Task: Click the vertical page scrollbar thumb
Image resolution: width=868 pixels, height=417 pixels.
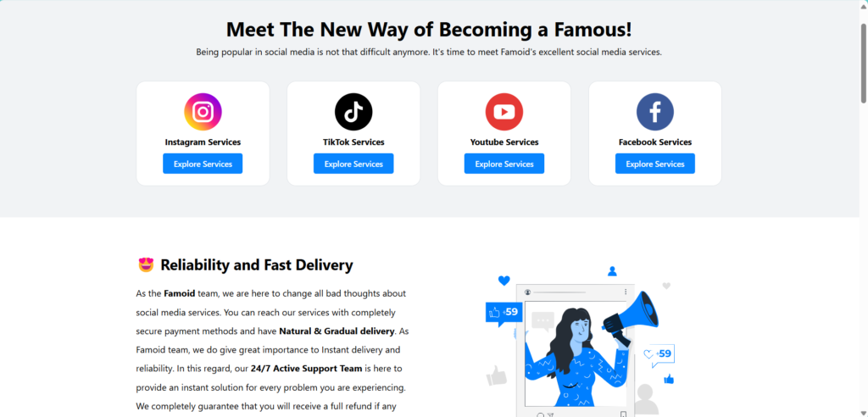Action: point(864,63)
